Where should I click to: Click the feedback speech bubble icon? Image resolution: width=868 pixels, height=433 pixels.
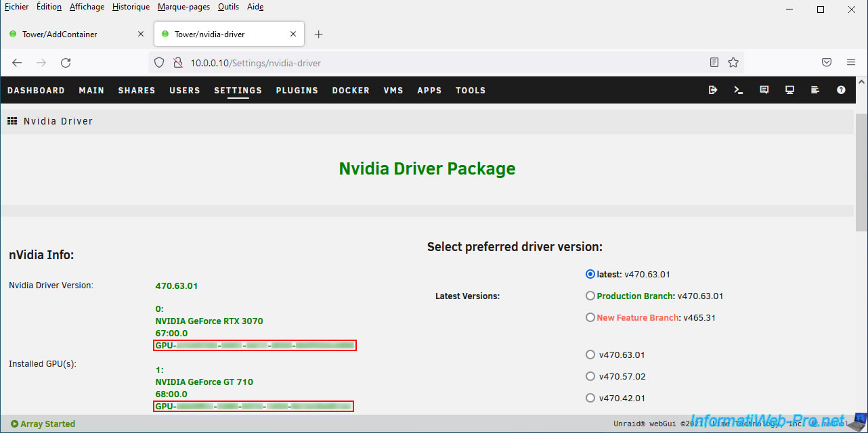tap(764, 90)
